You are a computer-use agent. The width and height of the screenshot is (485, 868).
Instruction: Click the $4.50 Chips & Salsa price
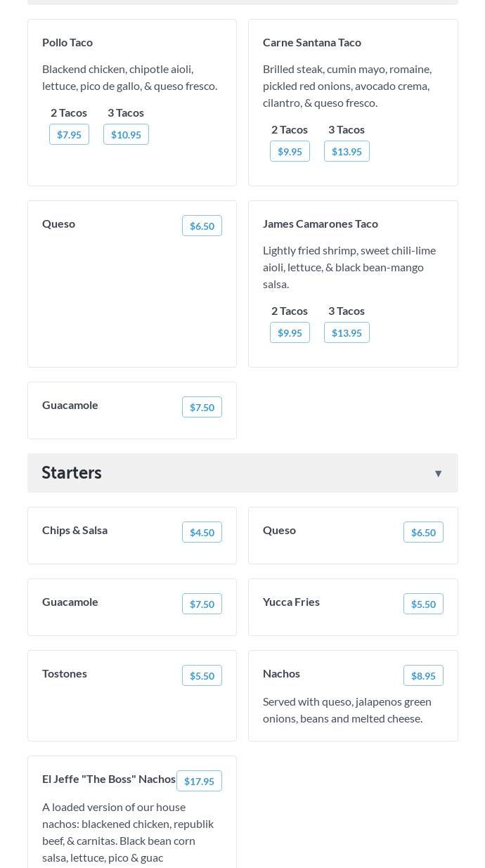pyautogui.click(x=202, y=532)
